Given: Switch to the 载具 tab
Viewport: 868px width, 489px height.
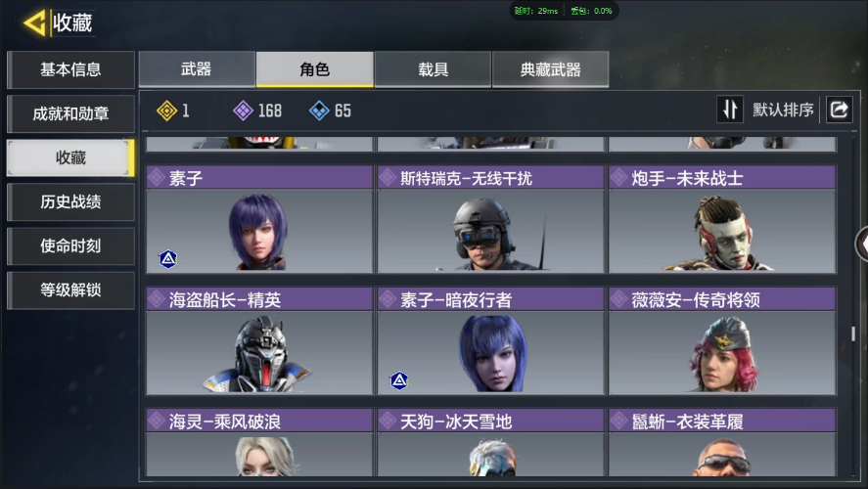Looking at the screenshot, I should coord(433,69).
